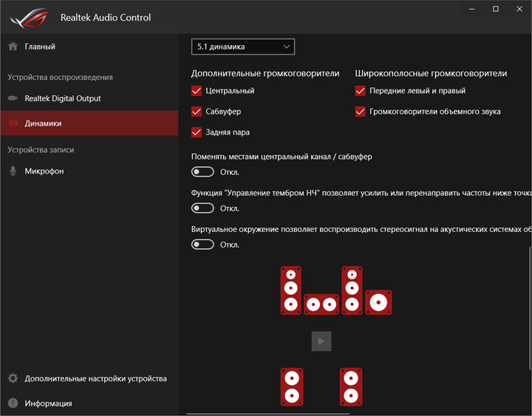Open Дополнительные настройки устройства
This screenshot has width=532, height=416.
(95, 378)
